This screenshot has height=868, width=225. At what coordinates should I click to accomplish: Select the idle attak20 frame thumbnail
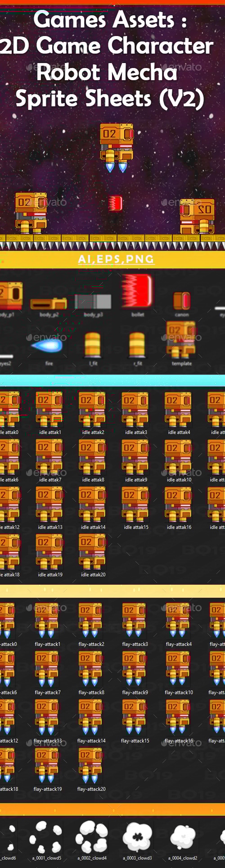click(93, 552)
